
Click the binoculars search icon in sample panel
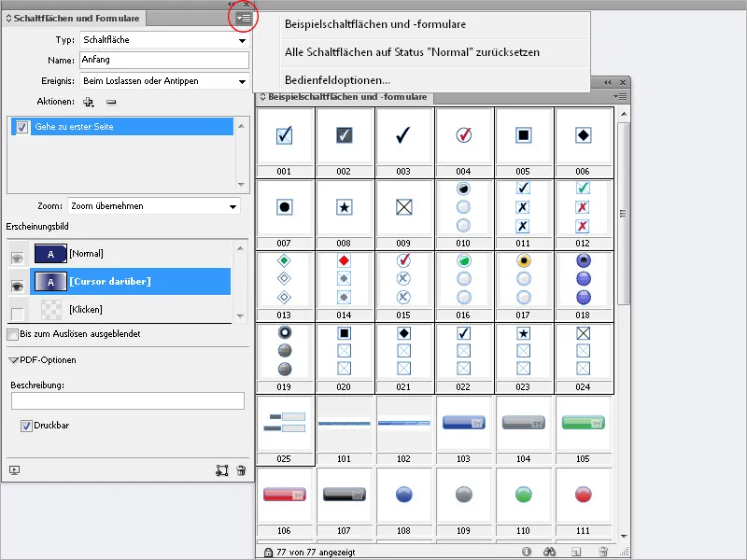click(549, 551)
